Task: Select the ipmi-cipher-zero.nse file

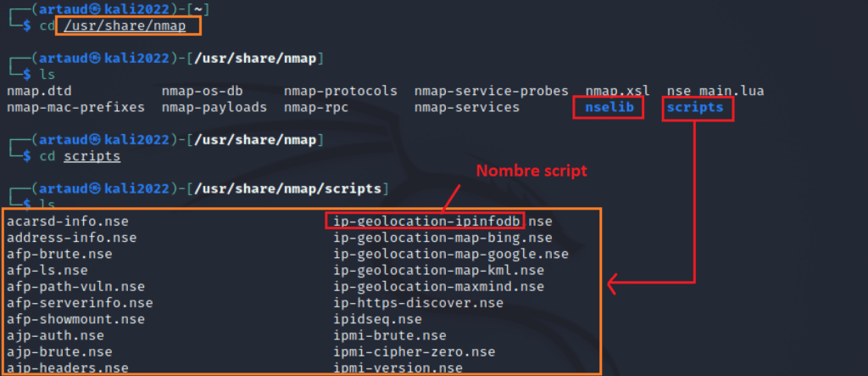Action: coord(415,351)
